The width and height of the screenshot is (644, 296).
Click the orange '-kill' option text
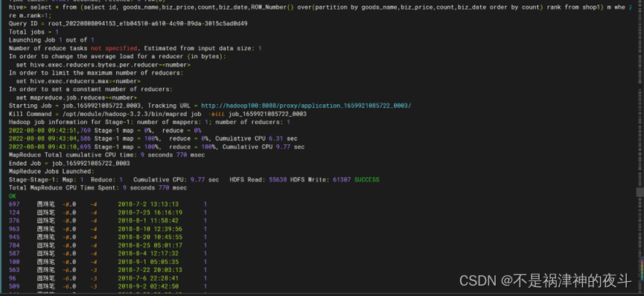(x=217, y=114)
